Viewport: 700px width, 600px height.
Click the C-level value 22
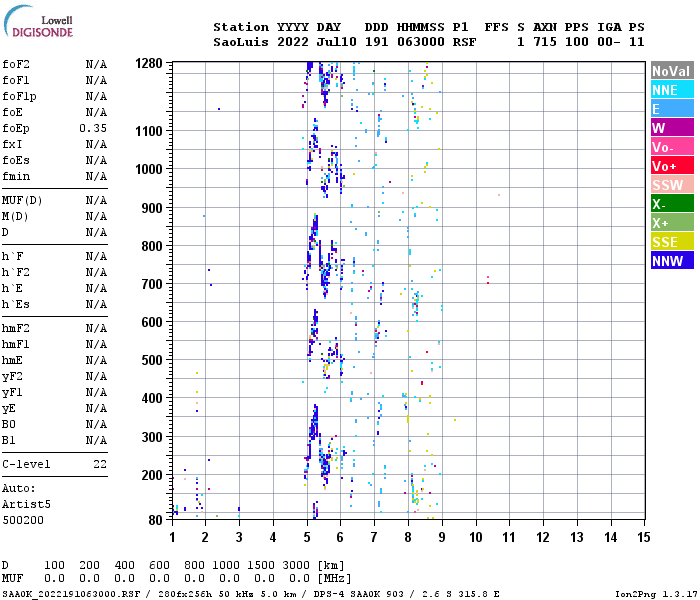click(x=100, y=464)
